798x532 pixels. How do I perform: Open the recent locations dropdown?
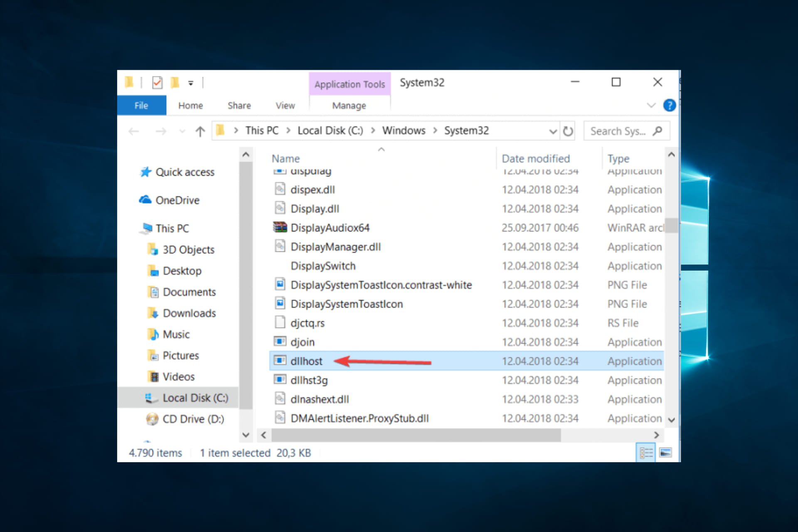(x=182, y=131)
